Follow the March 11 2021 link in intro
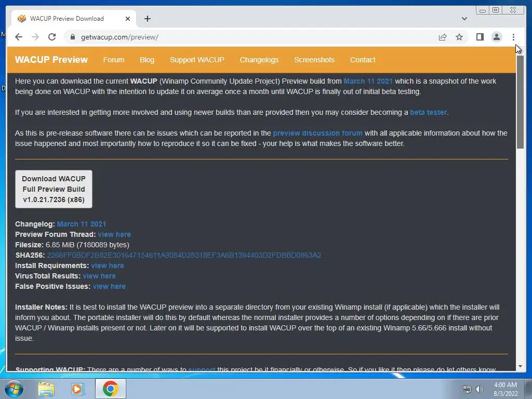This screenshot has height=399, width=532. point(368,81)
